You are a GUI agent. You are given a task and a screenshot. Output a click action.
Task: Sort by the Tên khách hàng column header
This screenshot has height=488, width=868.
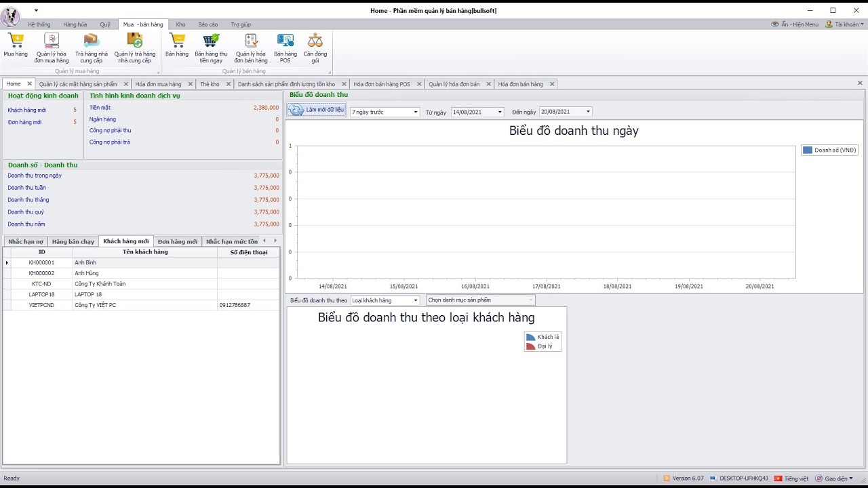pyautogui.click(x=145, y=252)
